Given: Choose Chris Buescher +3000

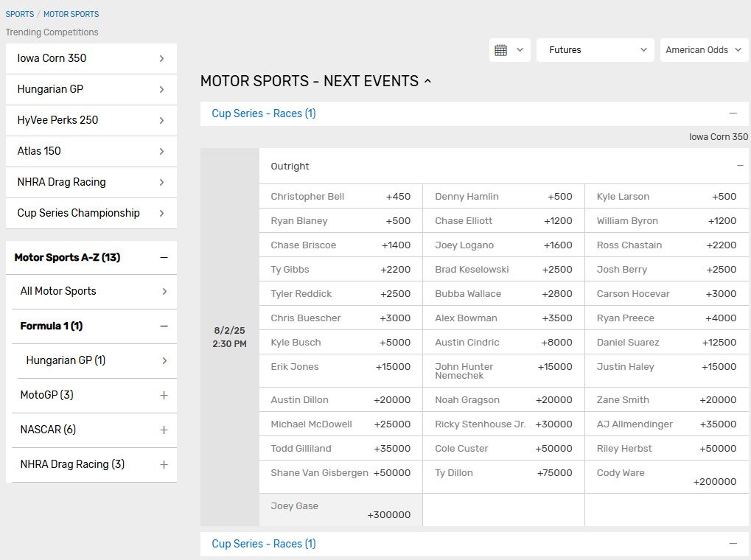Looking at the screenshot, I should pos(340,318).
